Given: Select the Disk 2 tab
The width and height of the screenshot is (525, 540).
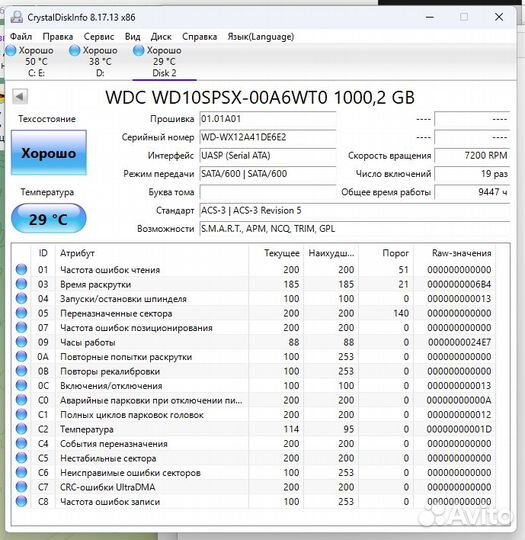Looking at the screenshot, I should [164, 61].
